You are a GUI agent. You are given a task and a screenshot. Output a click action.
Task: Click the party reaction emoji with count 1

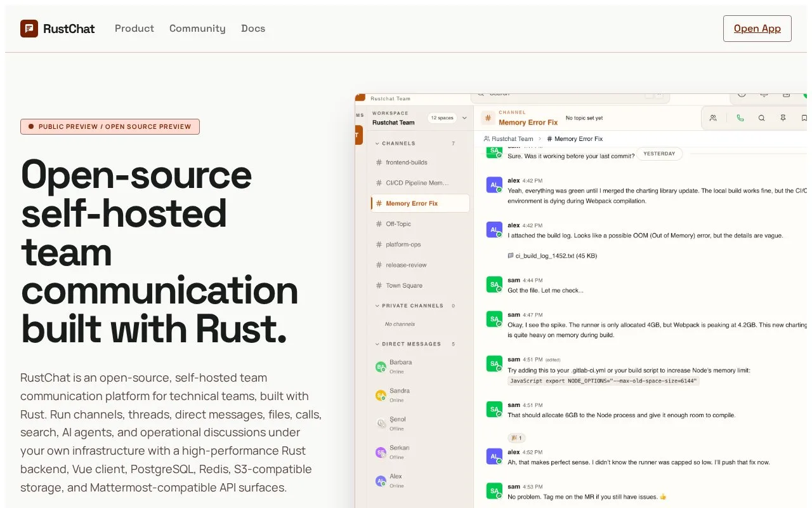click(516, 438)
